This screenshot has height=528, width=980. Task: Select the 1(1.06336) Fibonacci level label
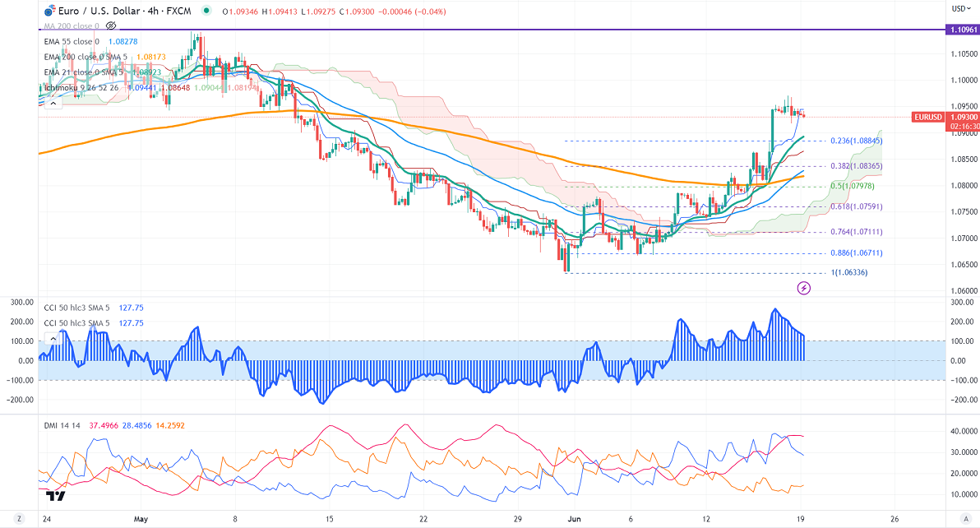coord(848,272)
